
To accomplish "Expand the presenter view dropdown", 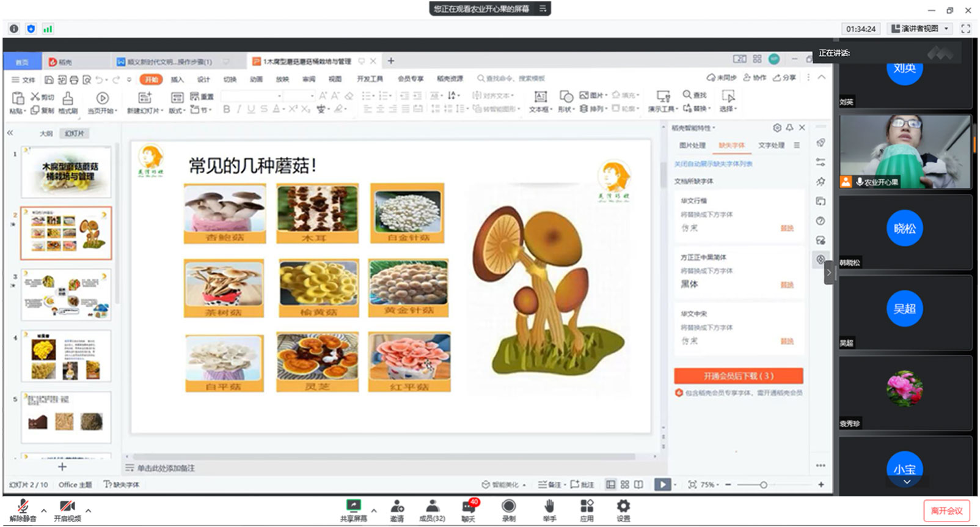I will click(946, 29).
